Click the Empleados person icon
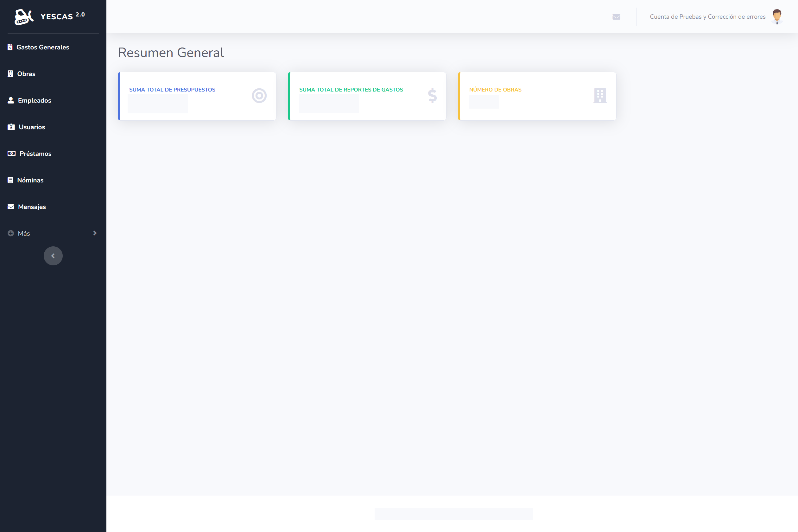798x532 pixels. tap(11, 100)
